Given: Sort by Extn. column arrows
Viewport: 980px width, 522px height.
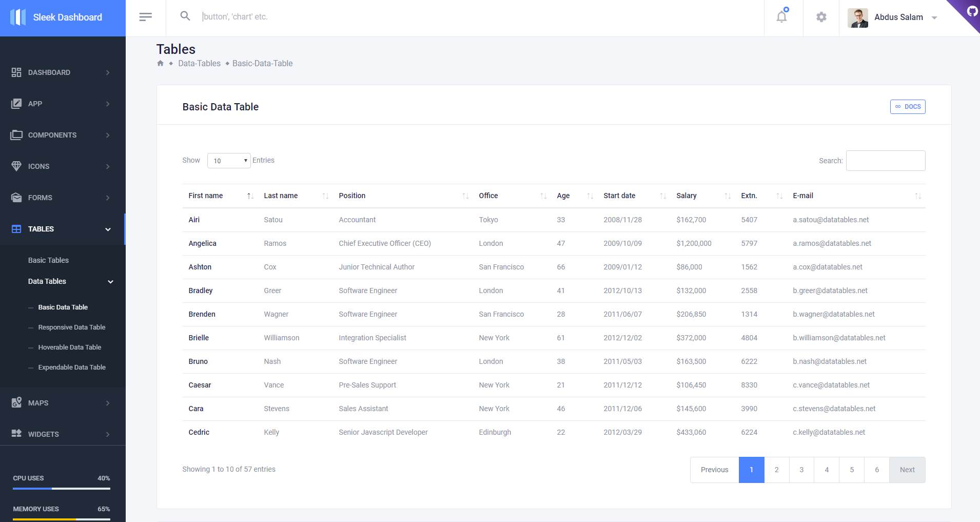Looking at the screenshot, I should pyautogui.click(x=779, y=196).
